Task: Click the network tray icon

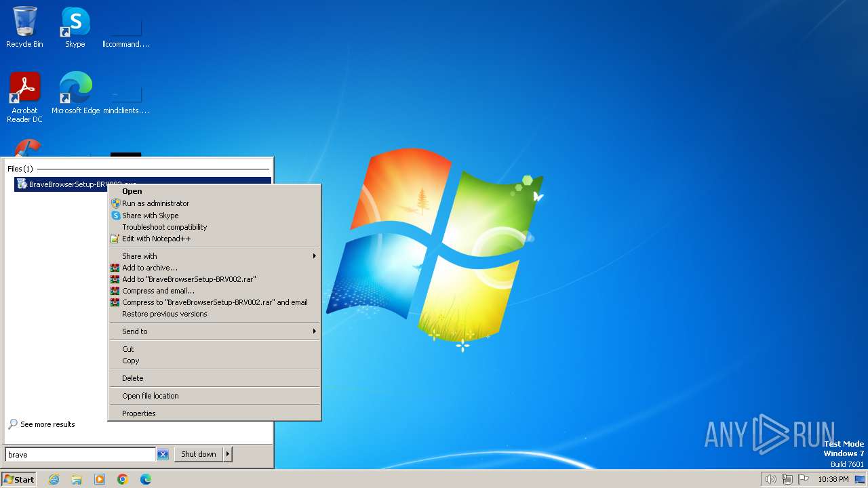Action: click(x=787, y=479)
